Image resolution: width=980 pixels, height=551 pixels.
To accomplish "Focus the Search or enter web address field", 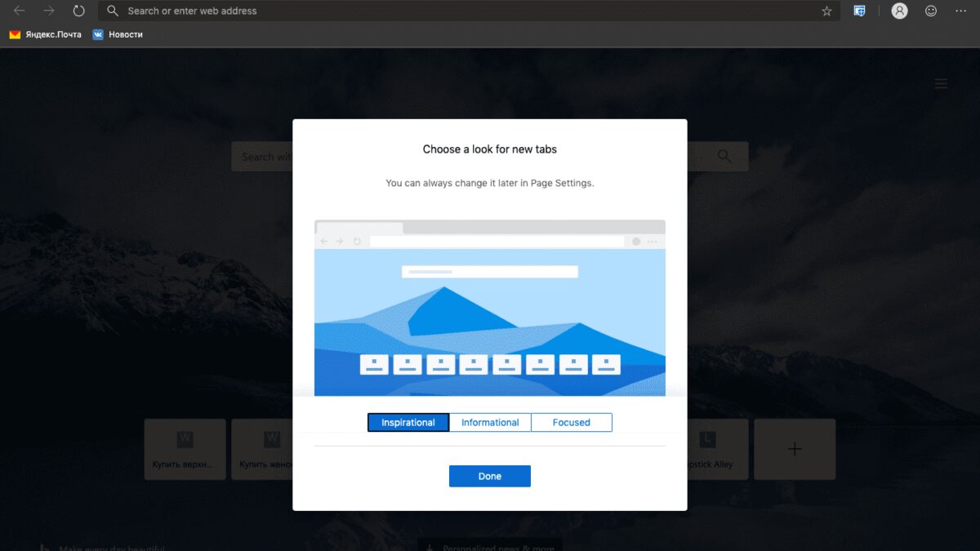I will [x=465, y=11].
